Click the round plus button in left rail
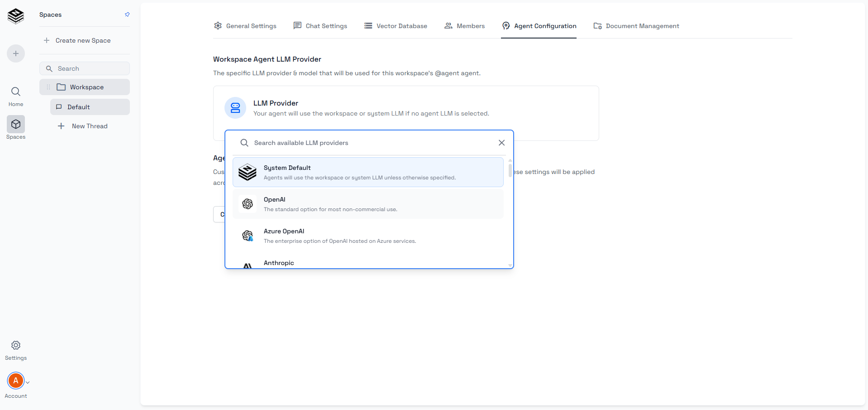 click(16, 53)
